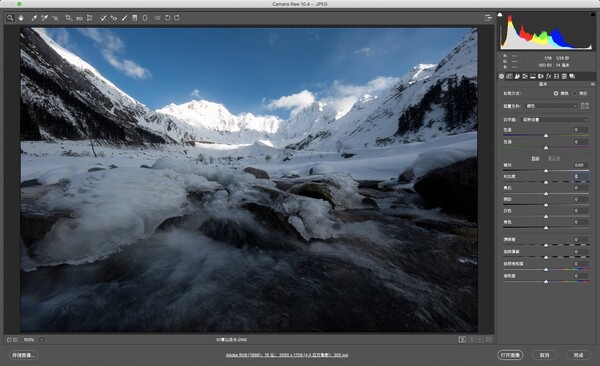Click the Contrast slider handle
The image size is (600, 366).
[546, 182]
